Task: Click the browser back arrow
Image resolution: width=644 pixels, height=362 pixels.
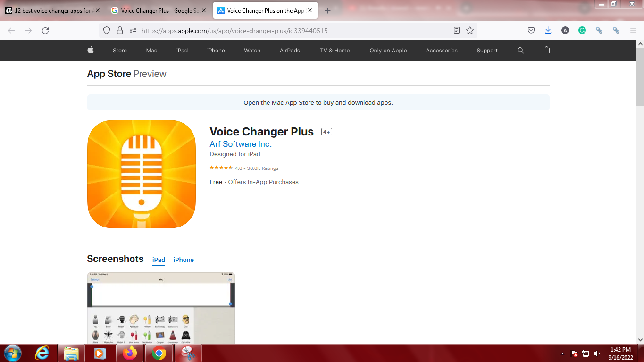Action: (11, 30)
